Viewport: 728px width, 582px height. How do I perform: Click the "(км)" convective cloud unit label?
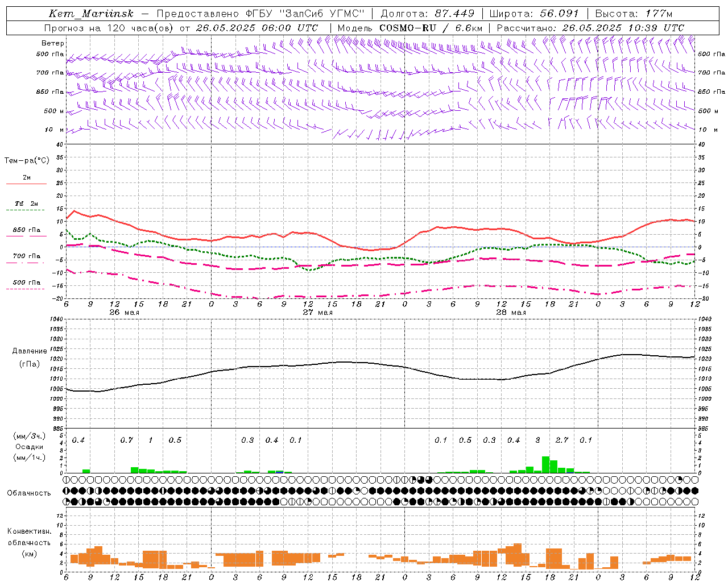click(x=30, y=554)
